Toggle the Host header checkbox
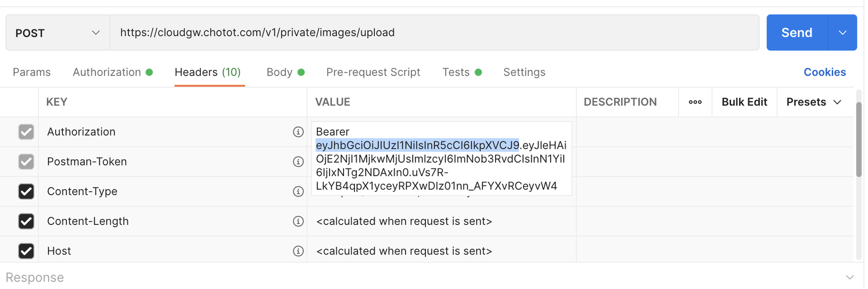This screenshot has width=868, height=289. [26, 251]
